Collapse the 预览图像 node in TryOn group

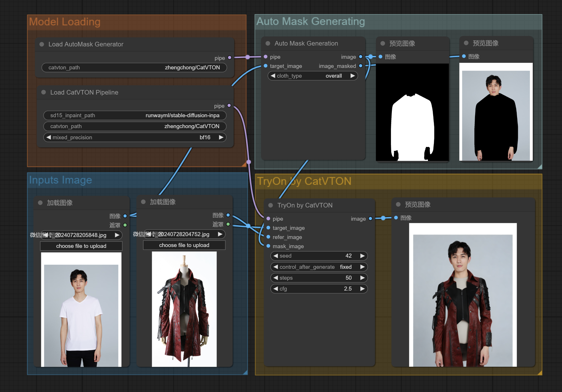click(x=398, y=205)
